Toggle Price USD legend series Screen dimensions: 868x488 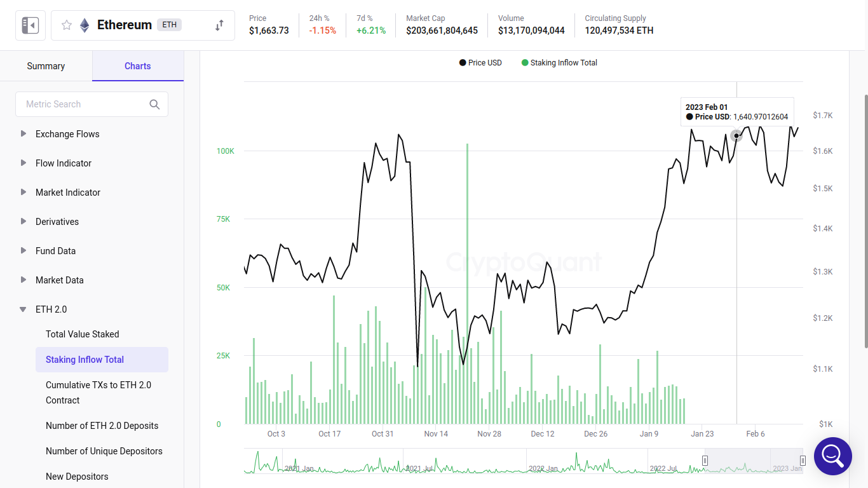(480, 63)
